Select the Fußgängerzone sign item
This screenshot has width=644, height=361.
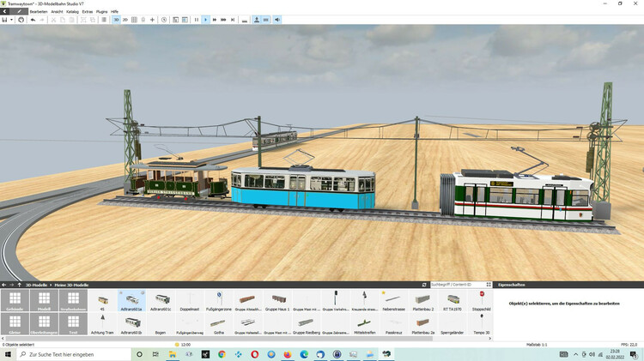click(219, 300)
